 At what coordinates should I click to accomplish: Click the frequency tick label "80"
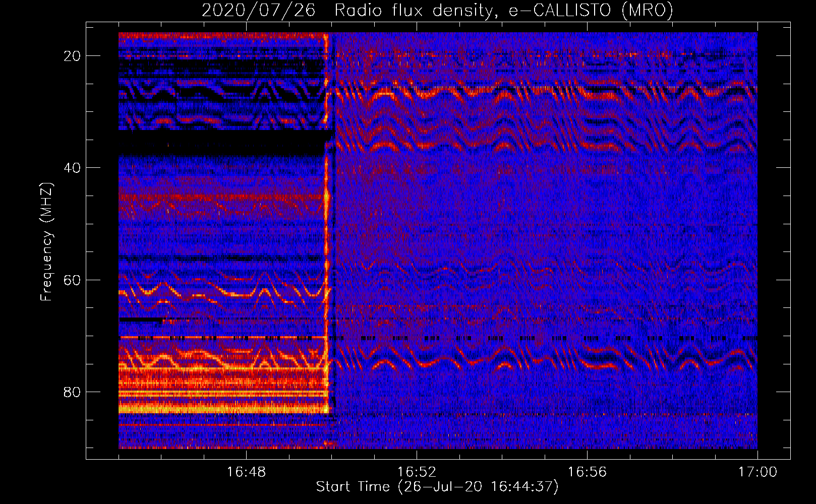(73, 392)
